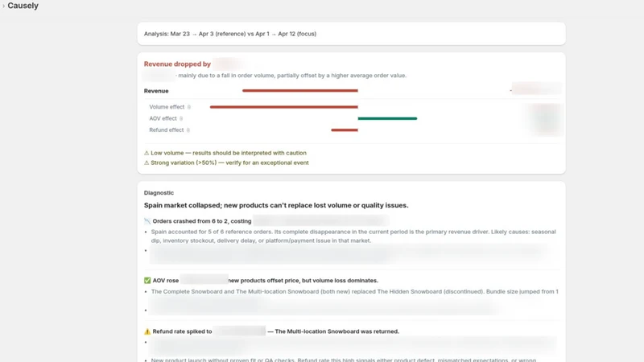The width and height of the screenshot is (644, 362).
Task: Click the Low volume warning triangle icon
Action: 147,153
